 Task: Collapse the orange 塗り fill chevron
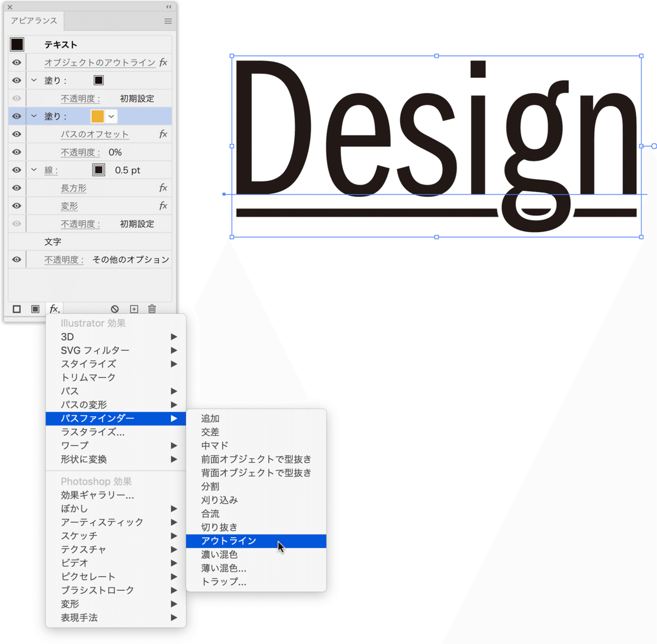pyautogui.click(x=34, y=116)
